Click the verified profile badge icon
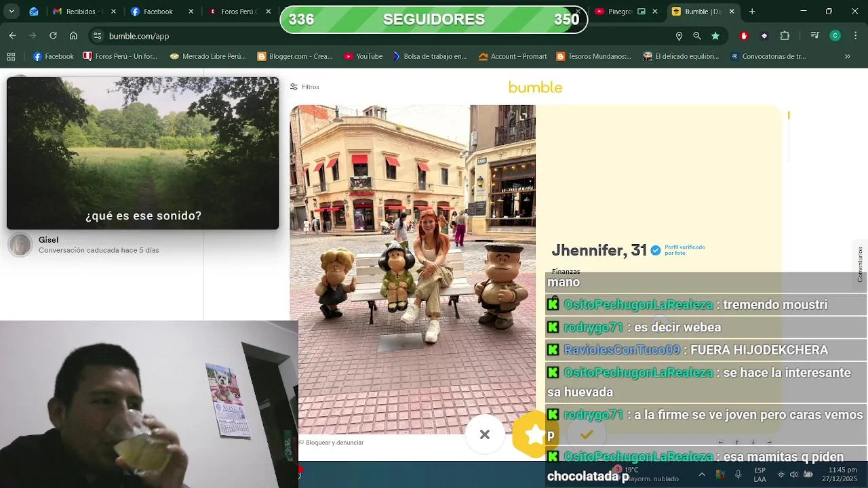868x488 pixels. tap(656, 250)
